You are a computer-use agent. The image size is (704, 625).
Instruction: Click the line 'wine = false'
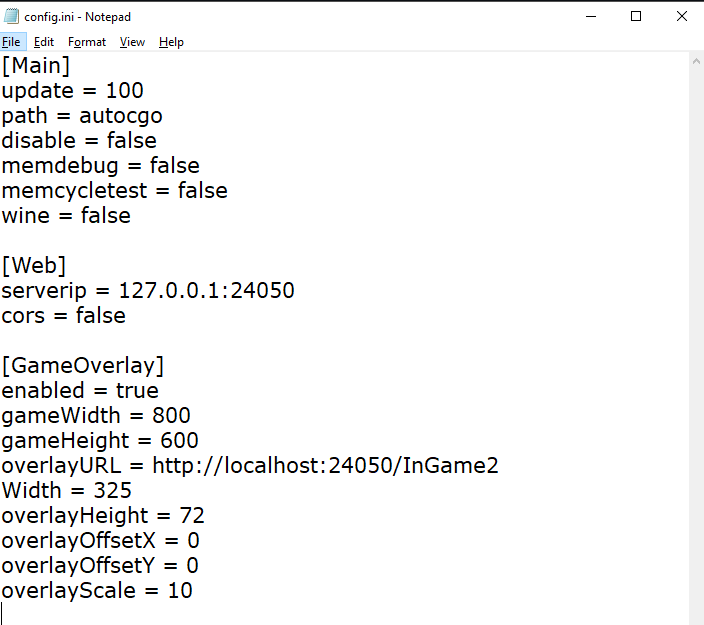pos(66,216)
